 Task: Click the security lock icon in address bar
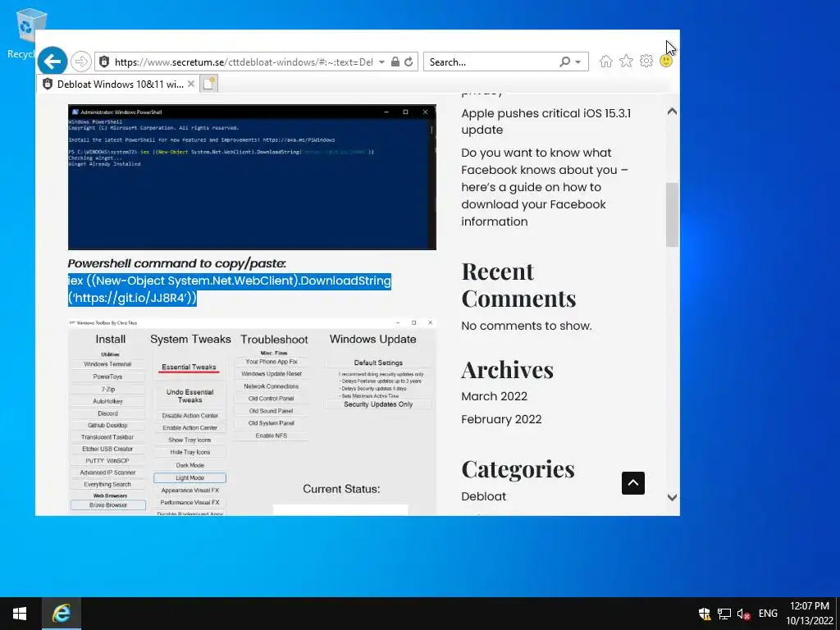pyautogui.click(x=395, y=62)
